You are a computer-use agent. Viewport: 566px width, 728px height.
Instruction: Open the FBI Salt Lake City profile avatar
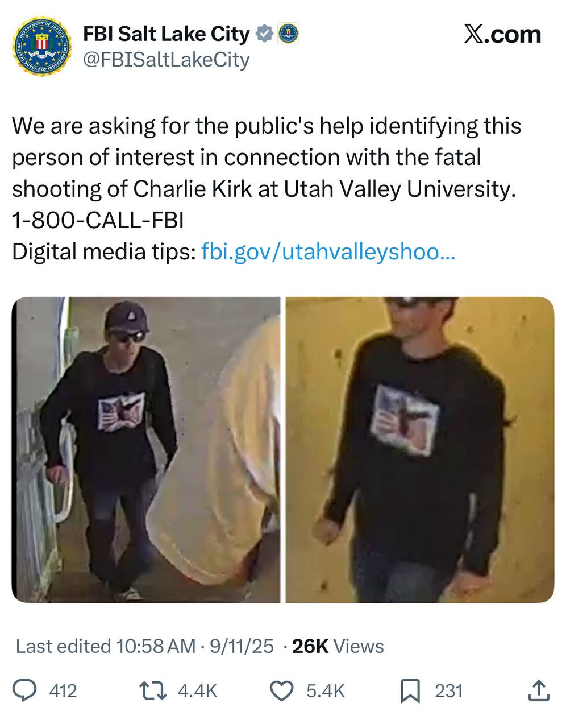42,44
